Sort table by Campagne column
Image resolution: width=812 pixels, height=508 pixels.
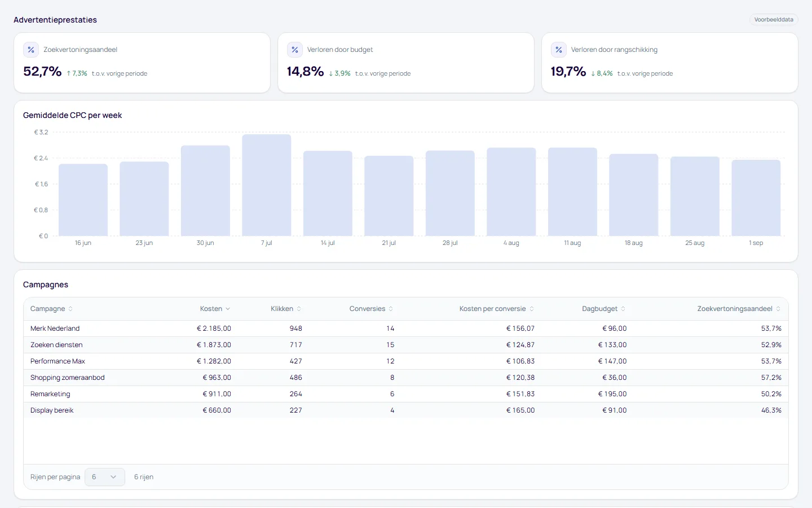[51, 309]
